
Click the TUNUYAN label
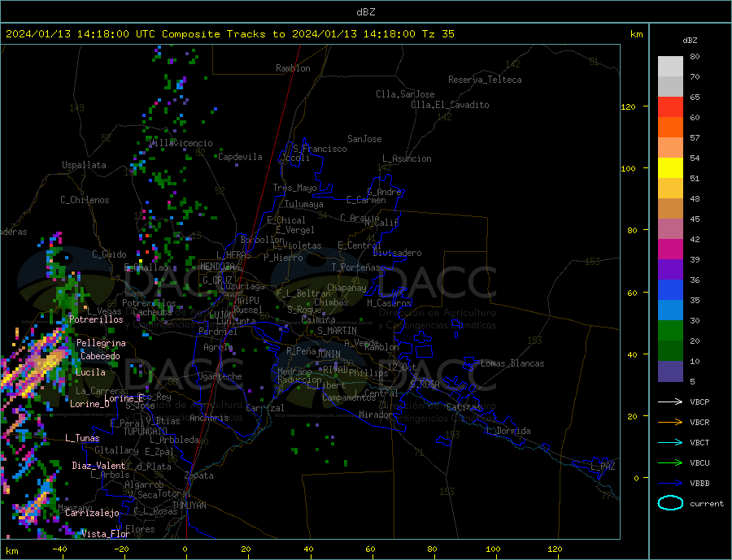pyautogui.click(x=189, y=506)
